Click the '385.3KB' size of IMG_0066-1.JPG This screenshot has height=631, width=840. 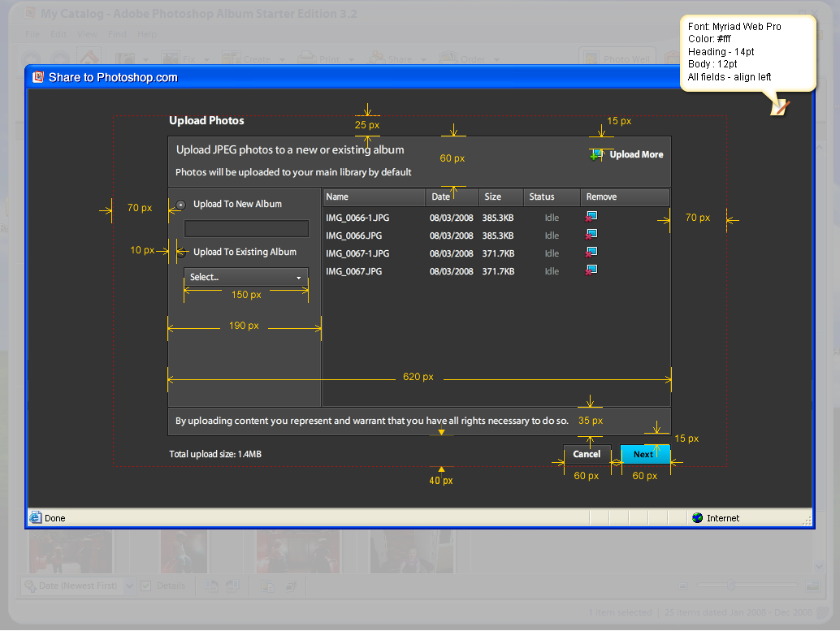(498, 218)
